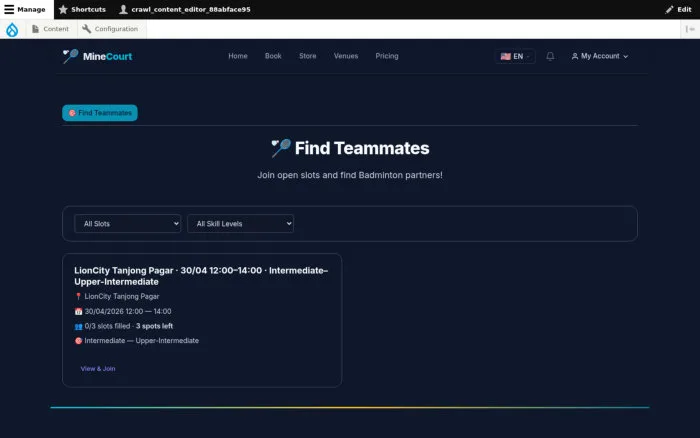Click the people icon beside slots filled
The image size is (700, 438).
pyautogui.click(x=79, y=326)
